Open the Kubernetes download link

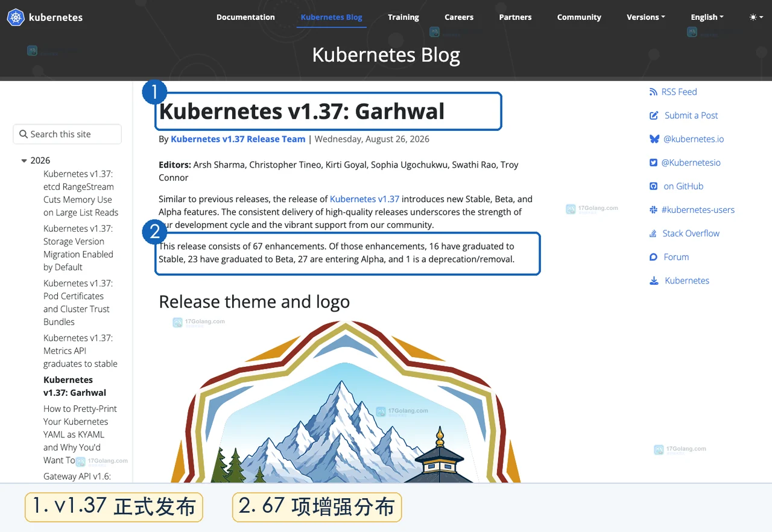[x=687, y=280]
